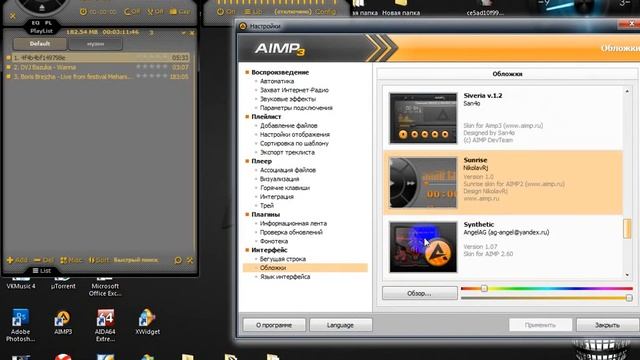Toggle the microphone Off switch on player
The width and height of the screenshot is (640, 360).
(x=155, y=12)
